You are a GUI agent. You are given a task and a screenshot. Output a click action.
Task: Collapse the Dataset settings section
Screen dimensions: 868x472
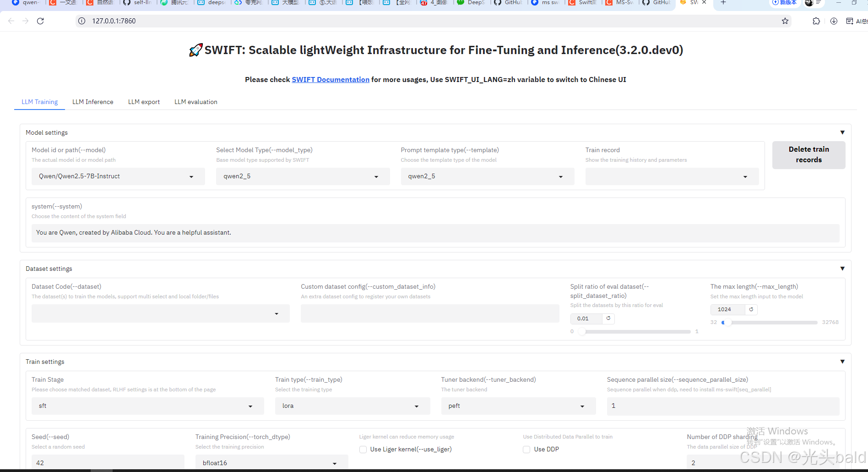[x=842, y=269]
